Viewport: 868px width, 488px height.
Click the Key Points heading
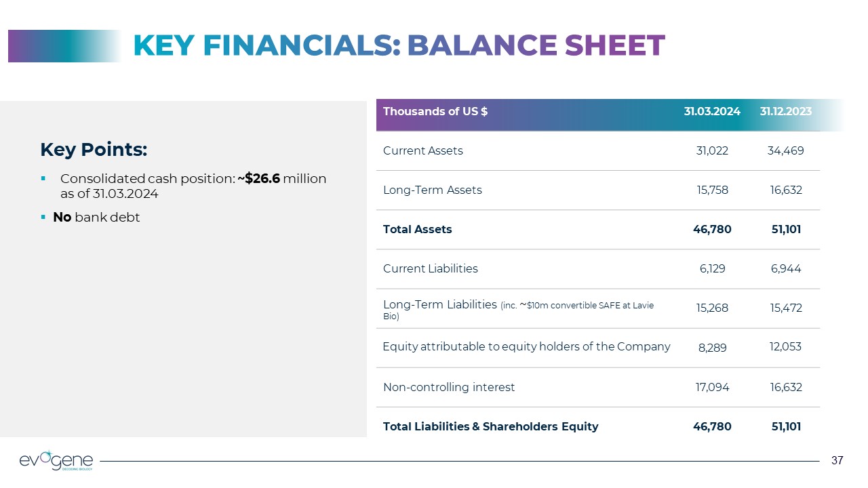(x=94, y=149)
